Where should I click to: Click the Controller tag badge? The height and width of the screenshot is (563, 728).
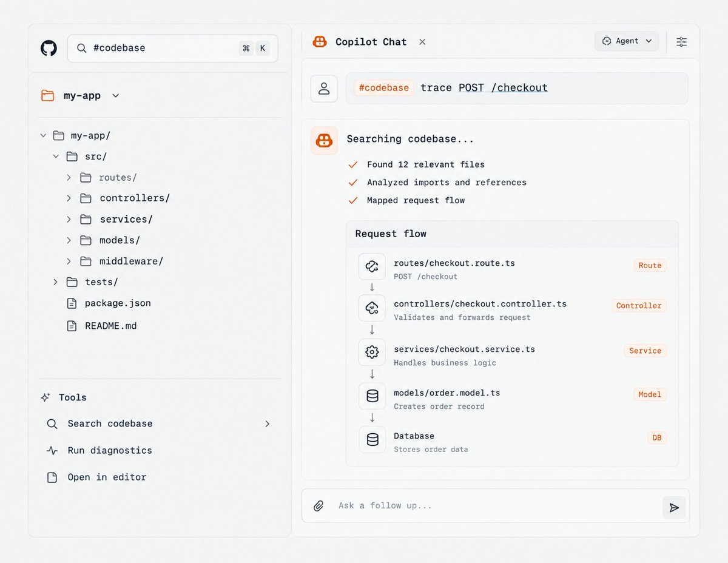click(x=639, y=306)
